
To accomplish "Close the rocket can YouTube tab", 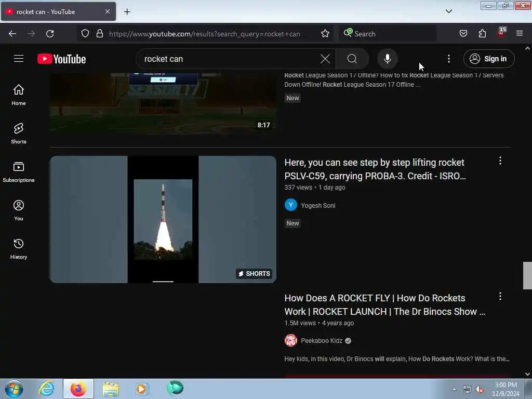I will pyautogui.click(x=108, y=11).
